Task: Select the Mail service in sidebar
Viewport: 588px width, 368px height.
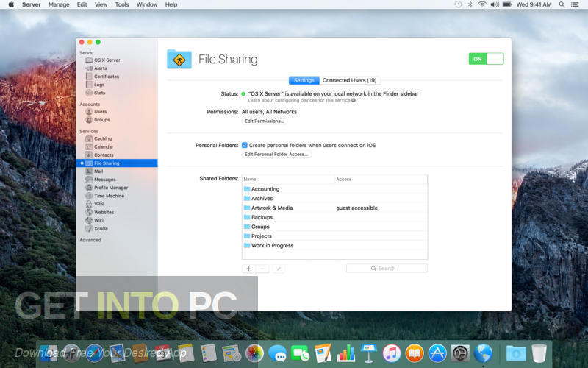Action: (x=94, y=171)
